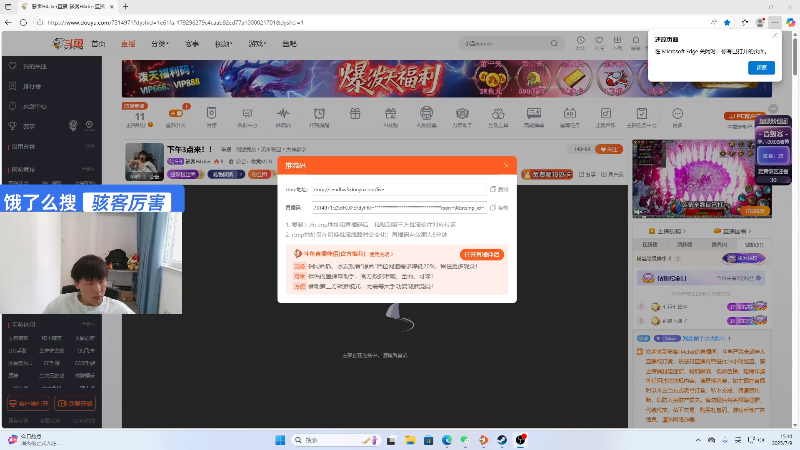Toggle the orange live switch in the streamer toolbar

(x=176, y=113)
